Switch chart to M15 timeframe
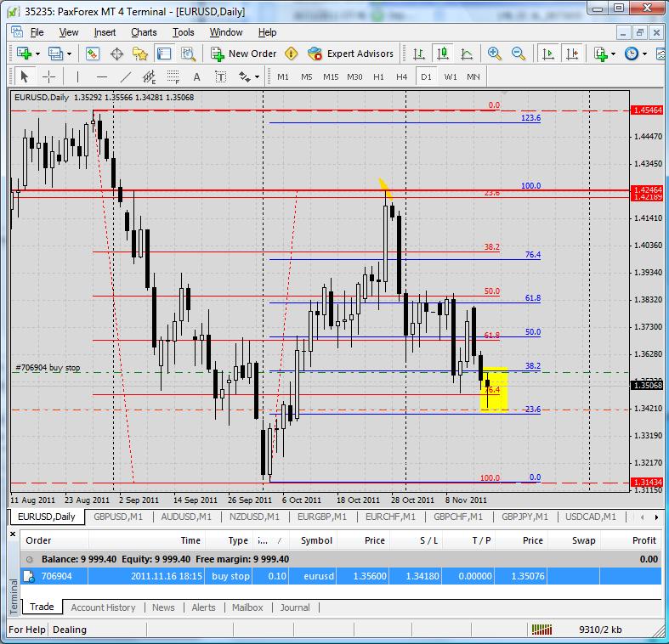This screenshot has height=644, width=669. 331,76
